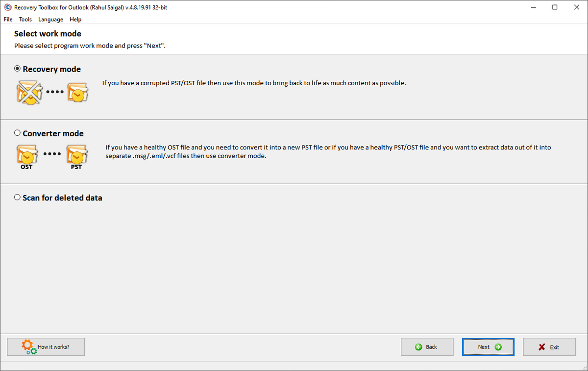Open the Language menu
Image resolution: width=588 pixels, height=371 pixels.
pos(50,19)
